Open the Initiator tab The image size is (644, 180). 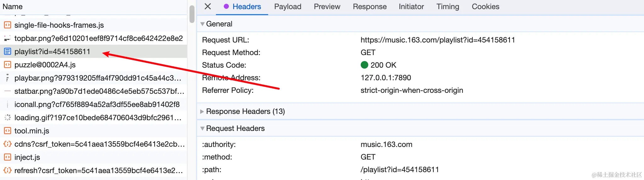(x=411, y=7)
